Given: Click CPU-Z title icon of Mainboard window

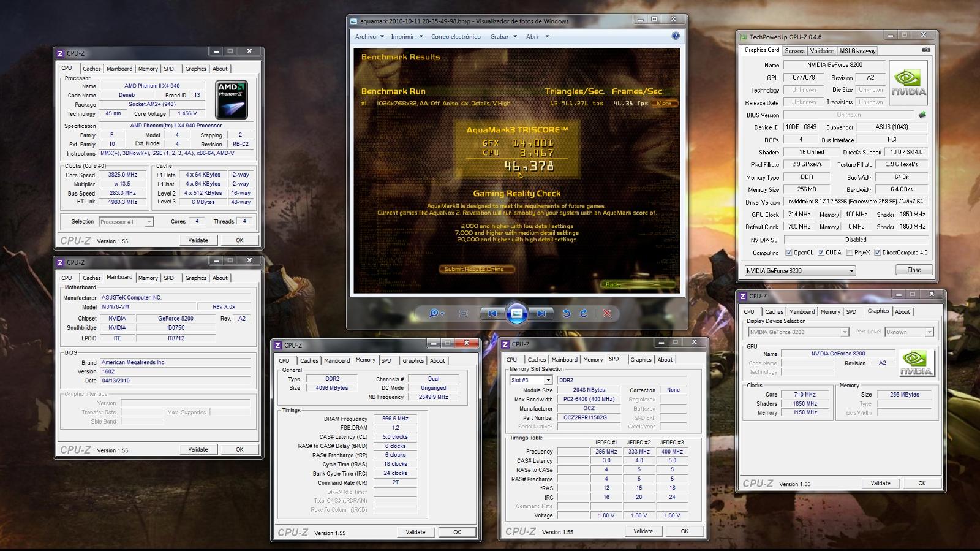Looking at the screenshot, I should [x=61, y=262].
